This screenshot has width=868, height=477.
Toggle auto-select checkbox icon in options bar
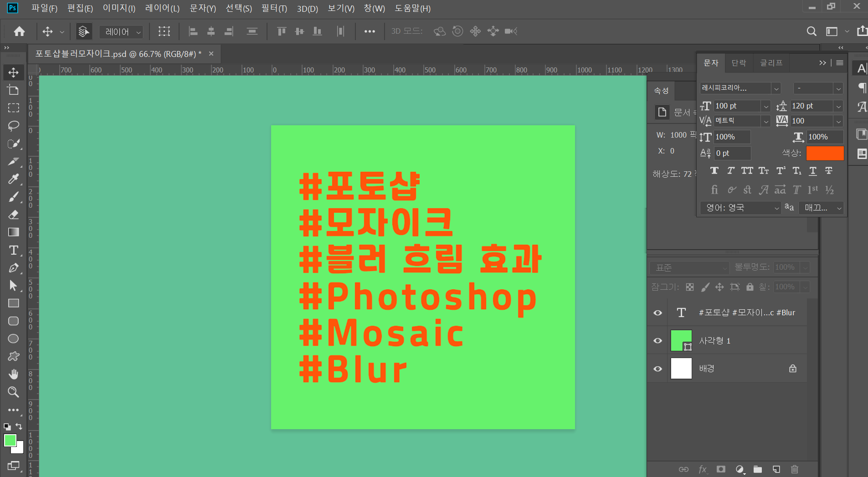pyautogui.click(x=84, y=31)
